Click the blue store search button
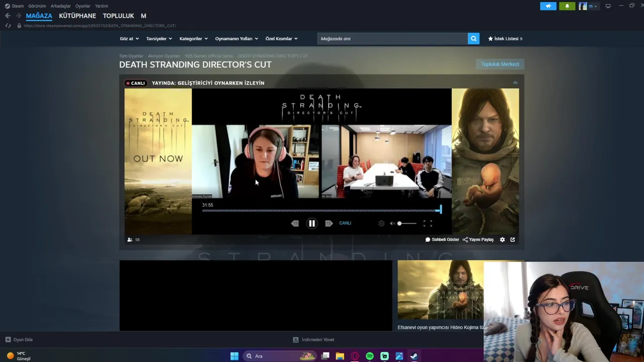This screenshot has height=362, width=644. (x=473, y=39)
